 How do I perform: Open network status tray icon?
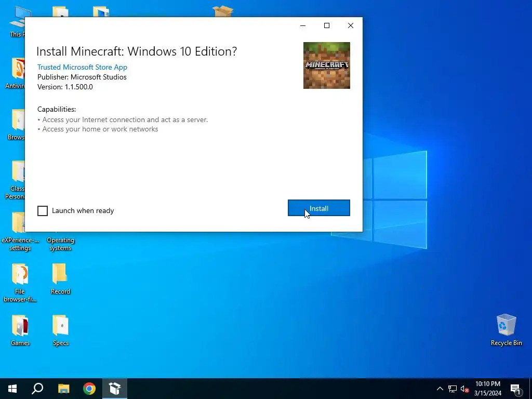(x=453, y=389)
